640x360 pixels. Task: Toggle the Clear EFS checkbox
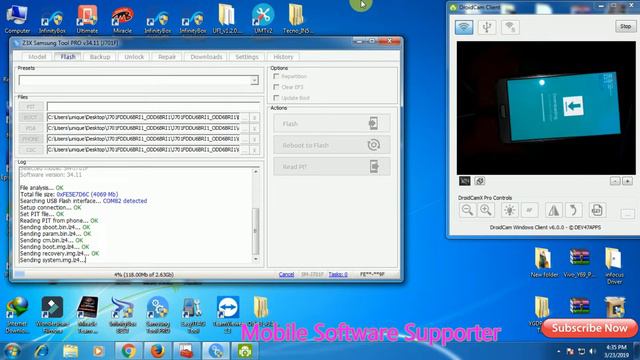(x=276, y=87)
